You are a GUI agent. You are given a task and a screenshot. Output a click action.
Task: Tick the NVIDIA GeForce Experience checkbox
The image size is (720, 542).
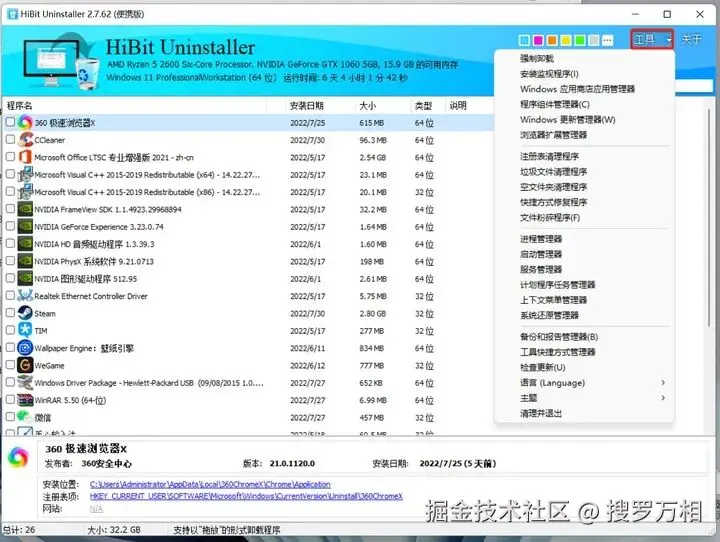10,226
